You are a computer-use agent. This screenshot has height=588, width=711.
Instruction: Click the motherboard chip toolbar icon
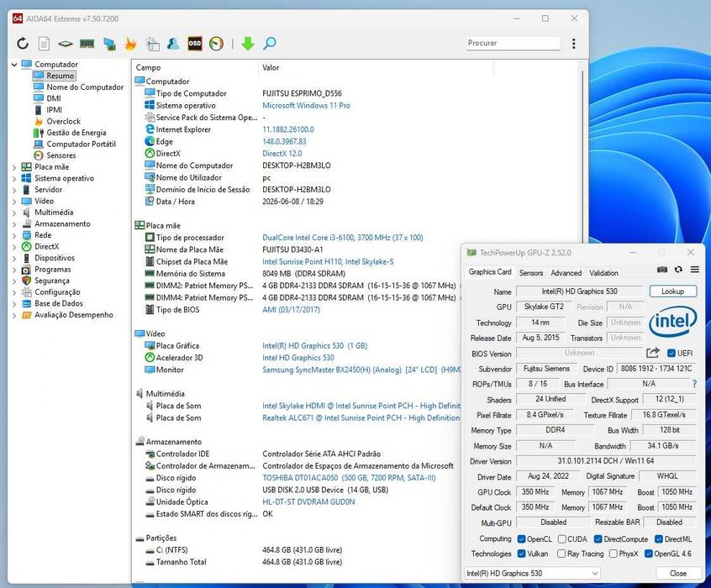click(66, 44)
